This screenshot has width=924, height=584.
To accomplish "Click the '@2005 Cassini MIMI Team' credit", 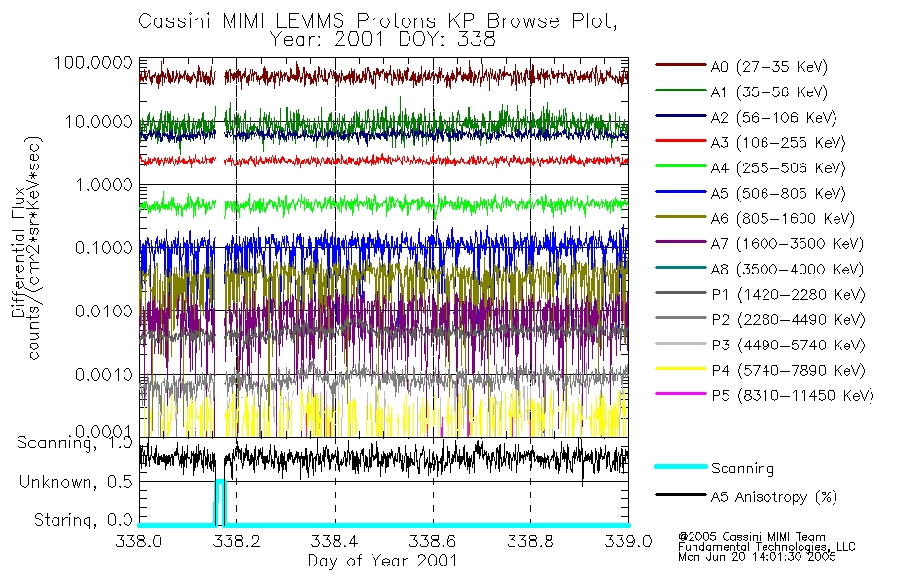I will click(751, 537).
